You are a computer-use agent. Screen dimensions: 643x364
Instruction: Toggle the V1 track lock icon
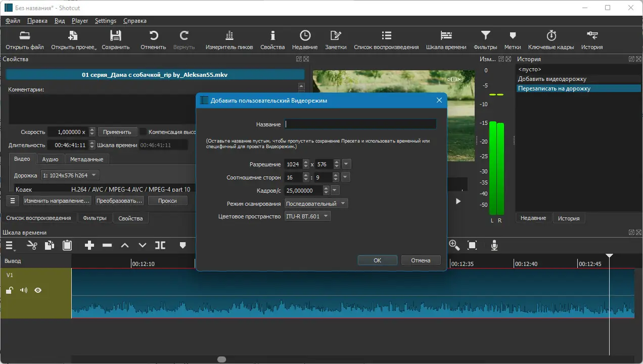tap(9, 290)
